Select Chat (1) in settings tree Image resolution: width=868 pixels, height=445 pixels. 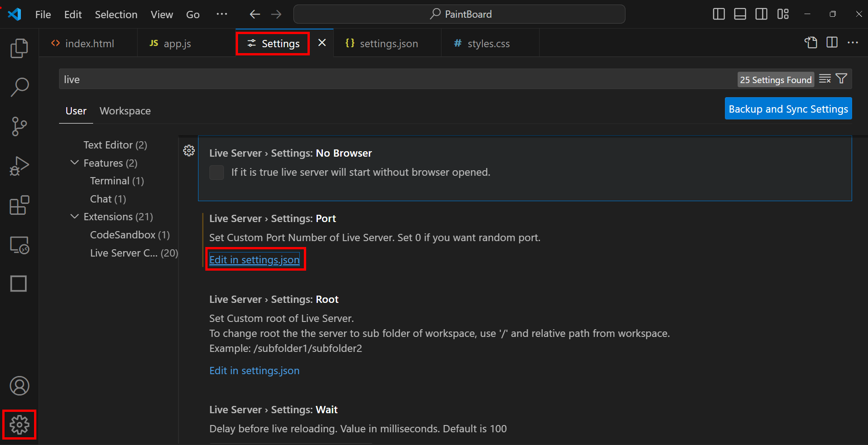[x=108, y=199]
